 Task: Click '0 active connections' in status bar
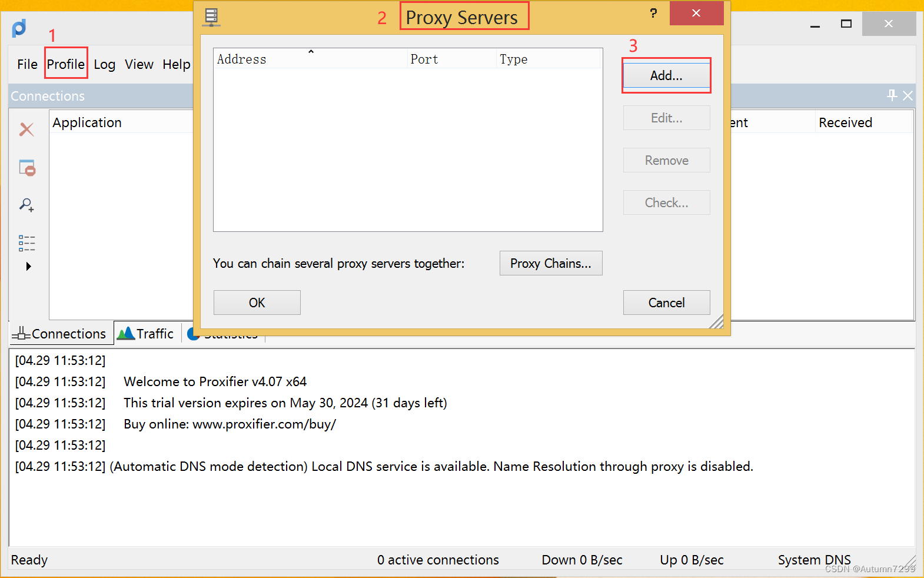[438, 560]
